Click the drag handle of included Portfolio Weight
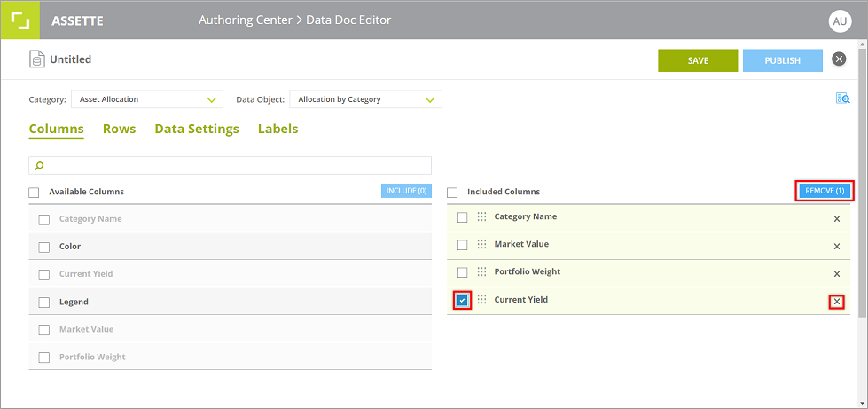868x409 pixels. (481, 272)
